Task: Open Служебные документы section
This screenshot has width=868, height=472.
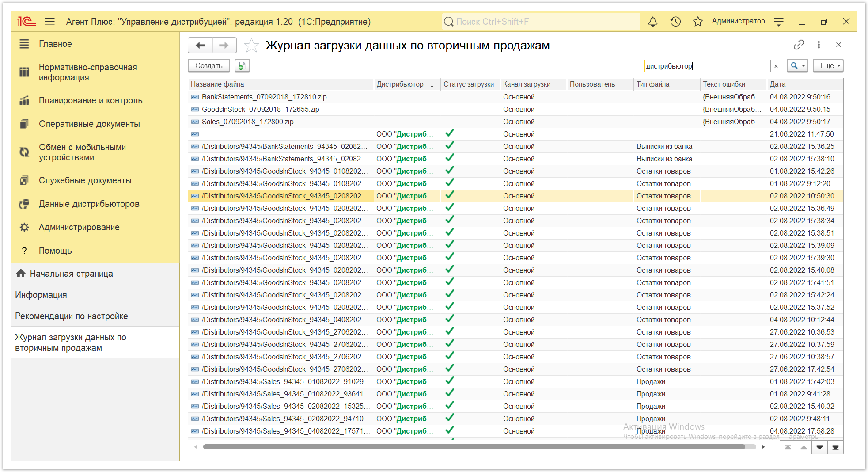Action: (x=85, y=180)
